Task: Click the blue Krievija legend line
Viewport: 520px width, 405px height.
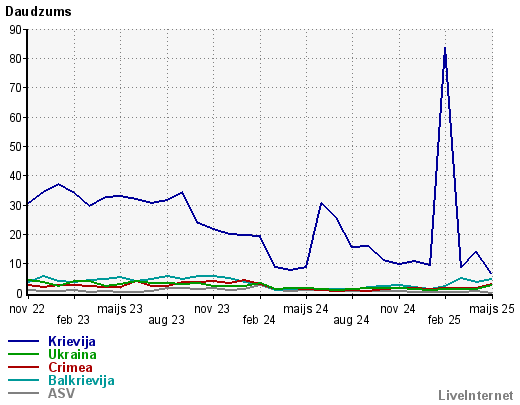Action: click(23, 341)
